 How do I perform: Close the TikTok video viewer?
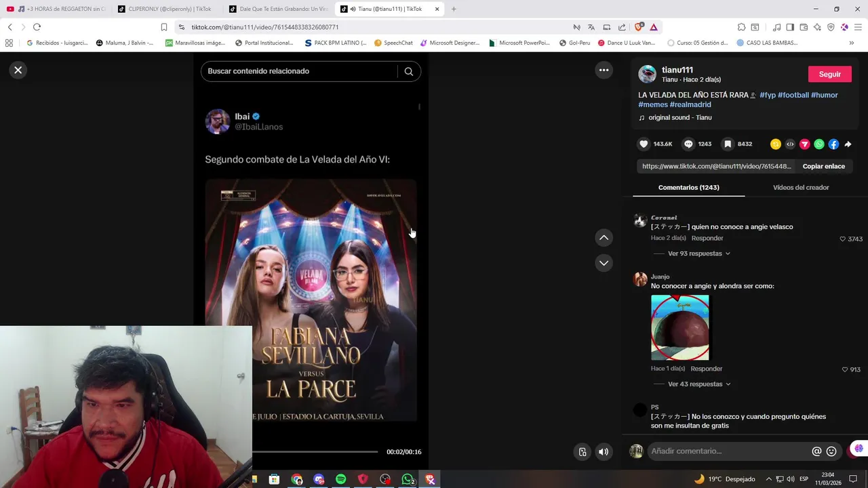(18, 70)
